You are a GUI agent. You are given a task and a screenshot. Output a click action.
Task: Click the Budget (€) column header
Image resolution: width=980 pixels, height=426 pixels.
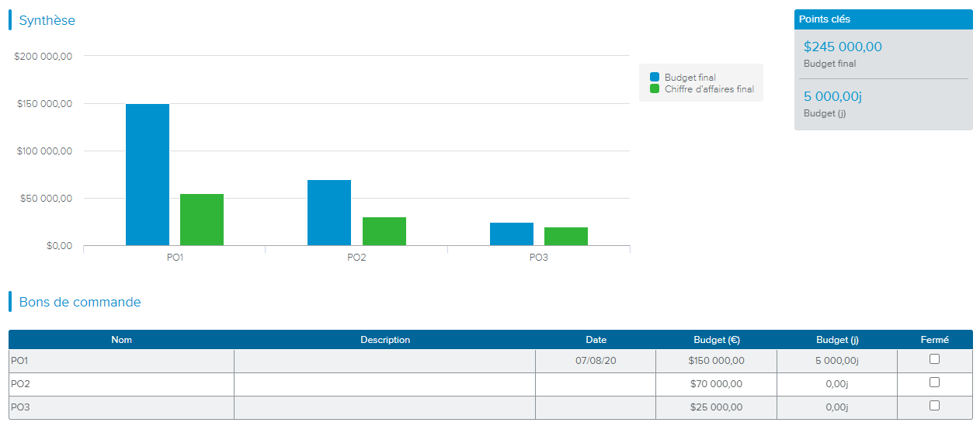(x=716, y=340)
